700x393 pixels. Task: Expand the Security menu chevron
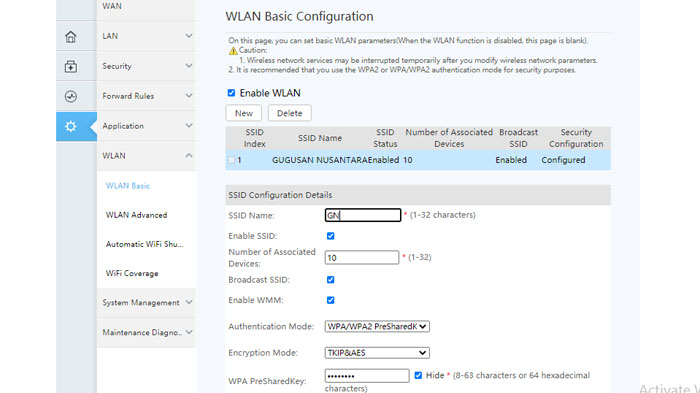point(189,66)
